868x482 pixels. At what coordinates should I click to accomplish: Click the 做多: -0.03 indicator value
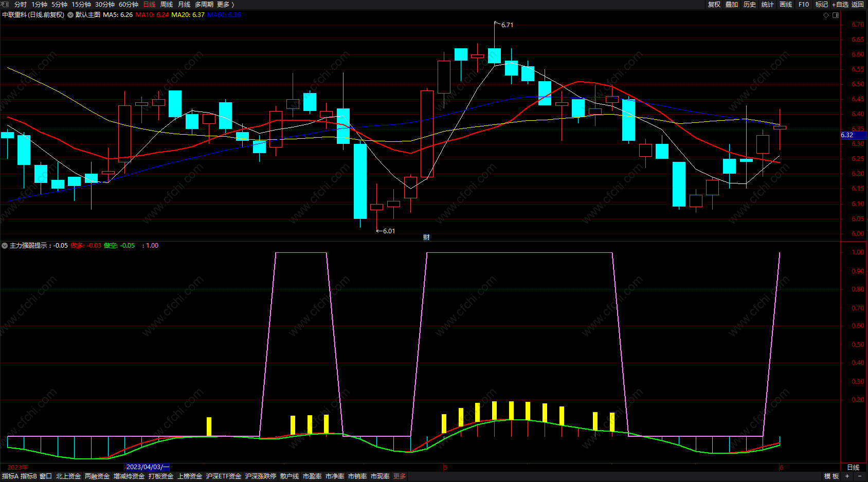coord(86,246)
